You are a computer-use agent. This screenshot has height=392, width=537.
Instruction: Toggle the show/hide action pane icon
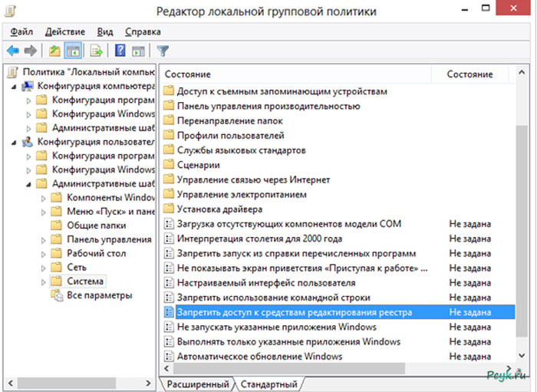(x=138, y=51)
